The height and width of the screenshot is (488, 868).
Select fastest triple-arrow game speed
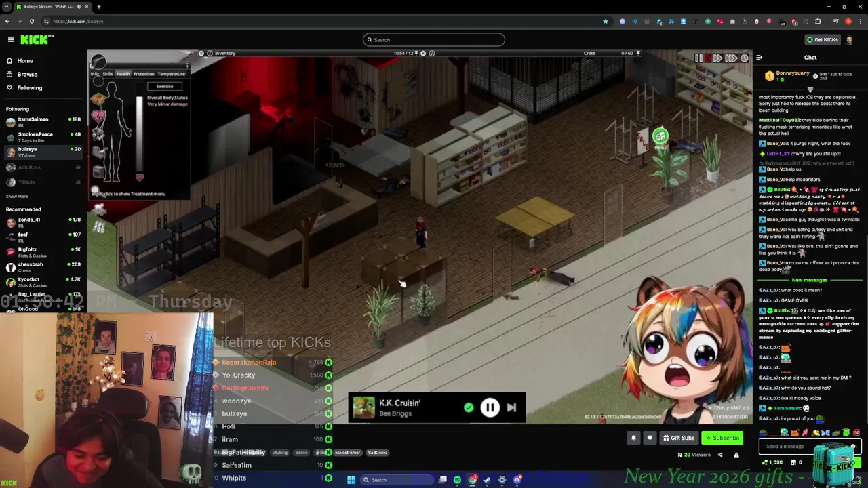click(731, 58)
